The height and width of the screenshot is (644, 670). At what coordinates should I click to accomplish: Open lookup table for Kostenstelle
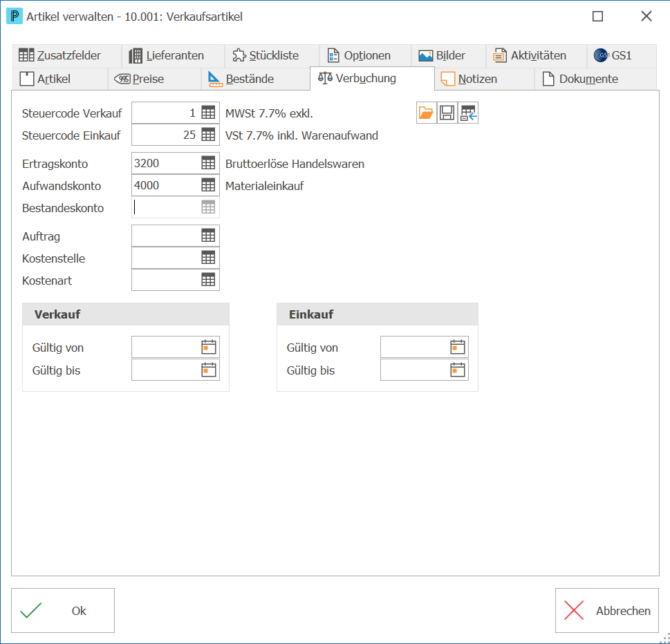click(x=208, y=258)
